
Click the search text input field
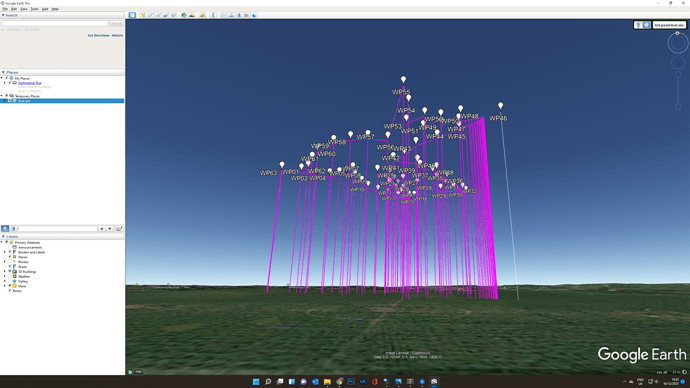coord(55,23)
